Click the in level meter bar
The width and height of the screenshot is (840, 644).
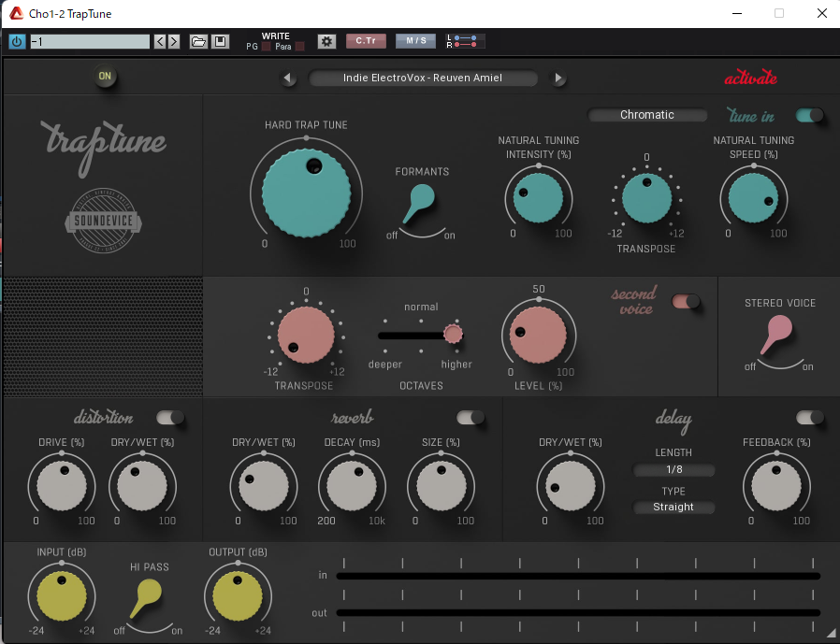click(x=579, y=576)
